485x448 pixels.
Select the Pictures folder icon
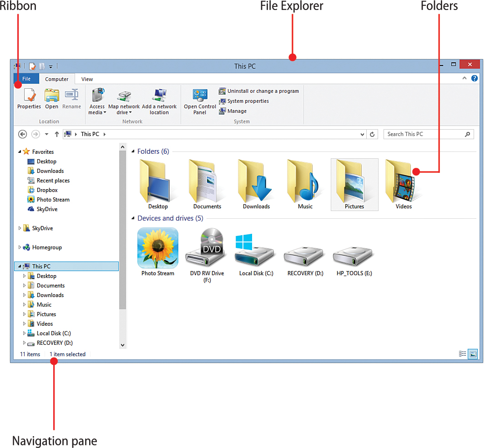pyautogui.click(x=354, y=184)
